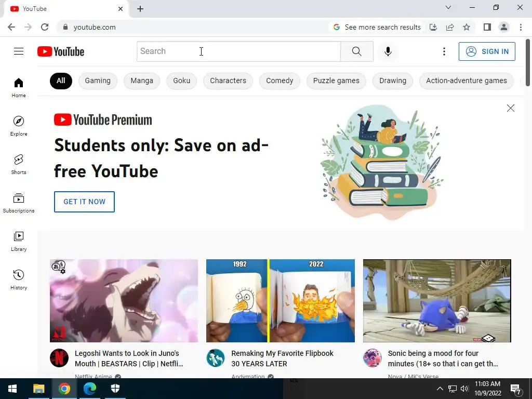
Task: Open the Chrome three-dot menu
Action: tap(521, 27)
